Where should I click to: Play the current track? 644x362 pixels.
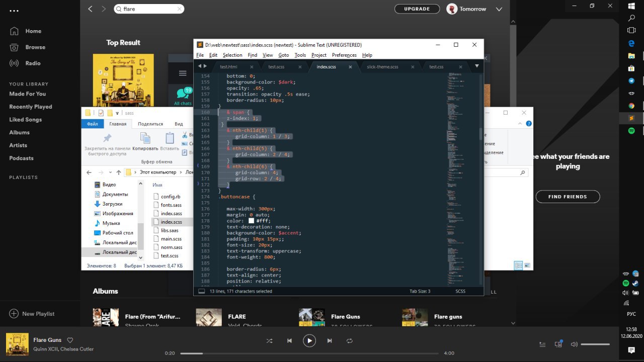309,341
